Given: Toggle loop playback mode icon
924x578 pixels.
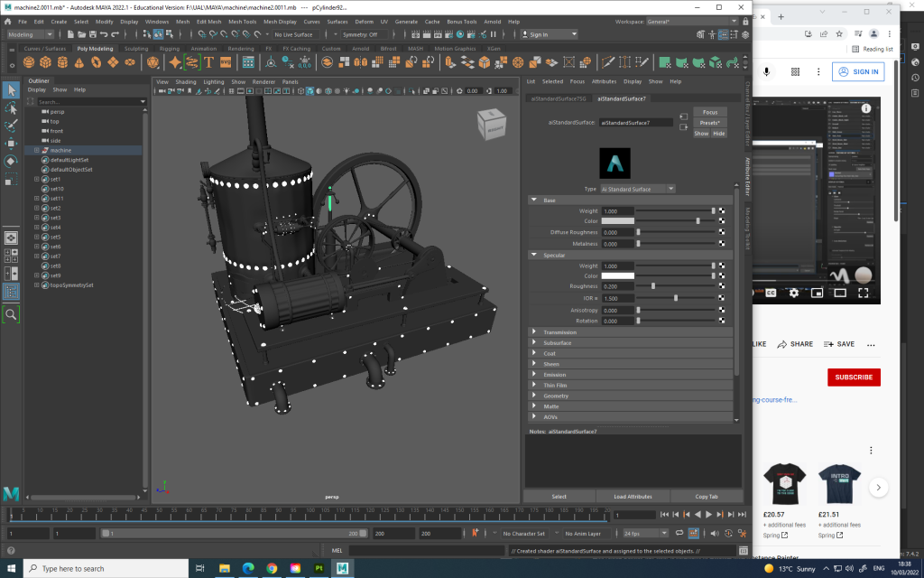Looking at the screenshot, I should (679, 533).
